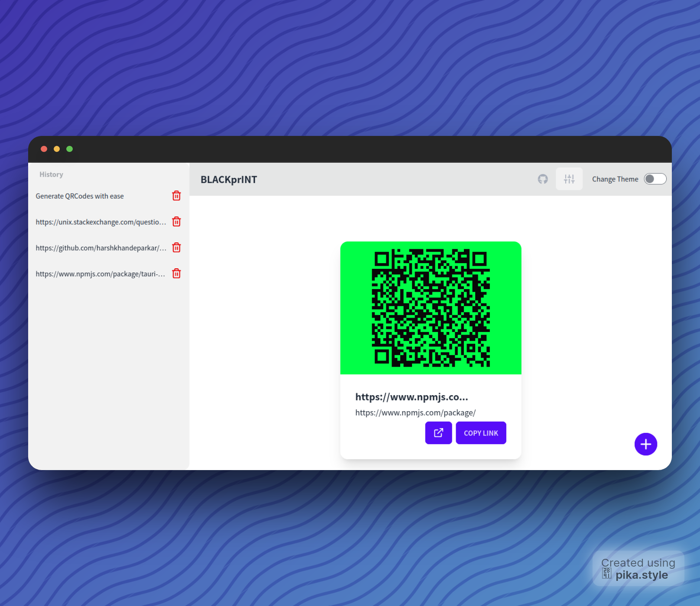Click the https://www.npmjs.com/package/ card subtitle
Image resolution: width=700 pixels, height=606 pixels.
[x=415, y=413]
